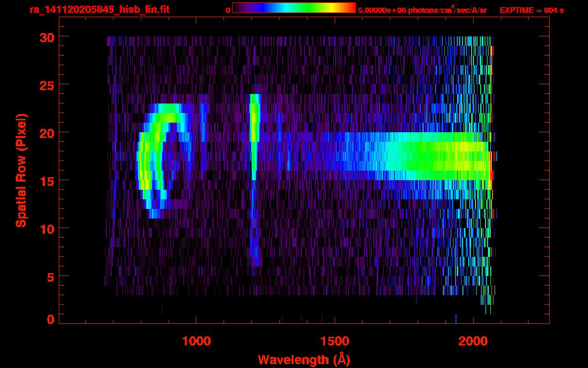The width and height of the screenshot is (588, 368).
Task: Click the EXPTIME = 604 s text
Action: click(531, 10)
